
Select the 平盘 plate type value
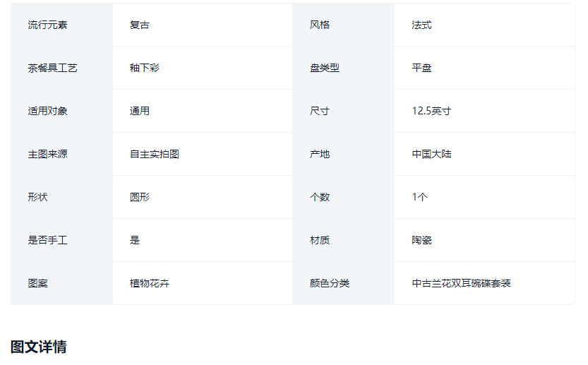coord(421,68)
